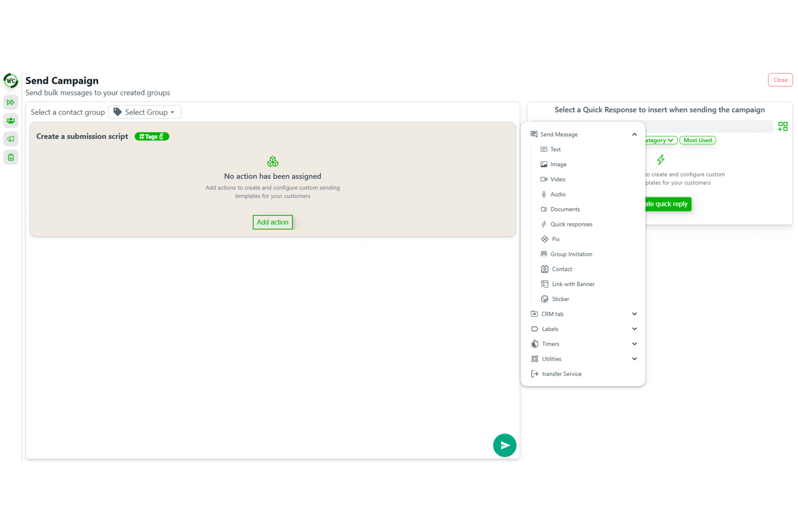Select the Sticker menu option
The image size is (798, 532).
pyautogui.click(x=560, y=299)
